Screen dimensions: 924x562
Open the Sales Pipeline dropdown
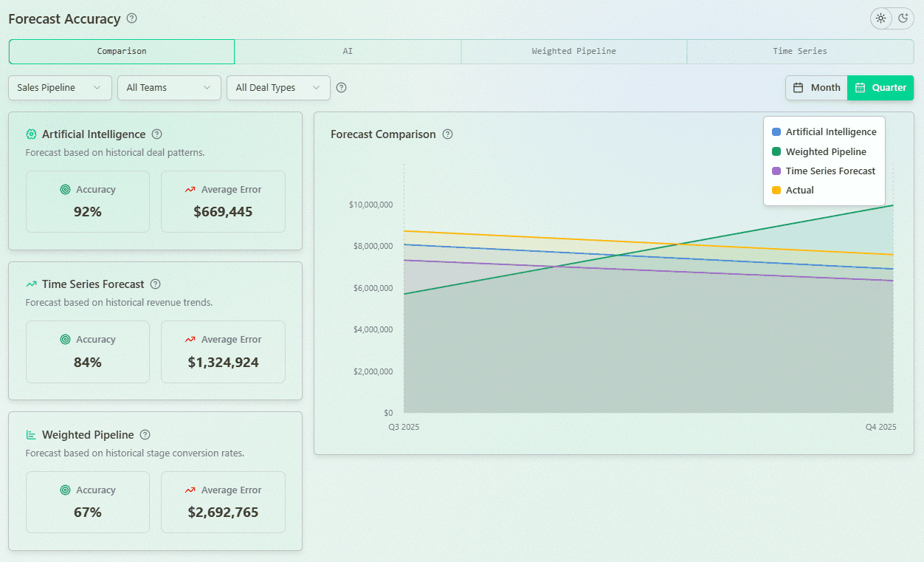click(x=59, y=87)
